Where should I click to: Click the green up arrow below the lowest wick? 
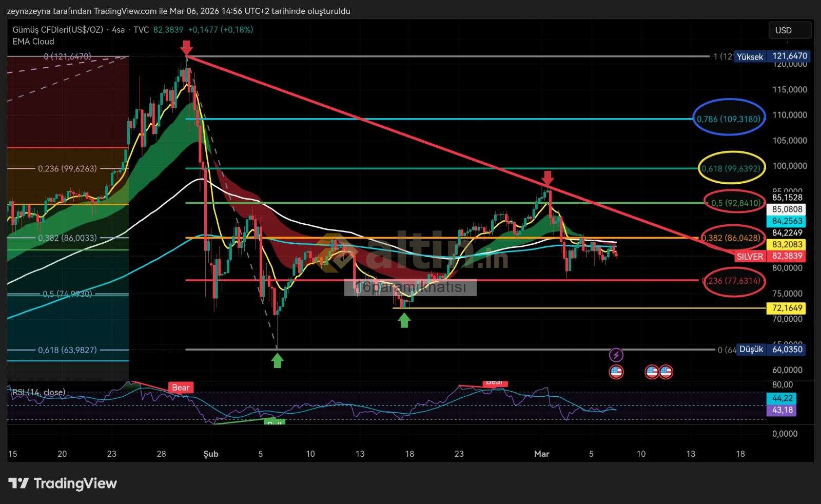point(277,361)
